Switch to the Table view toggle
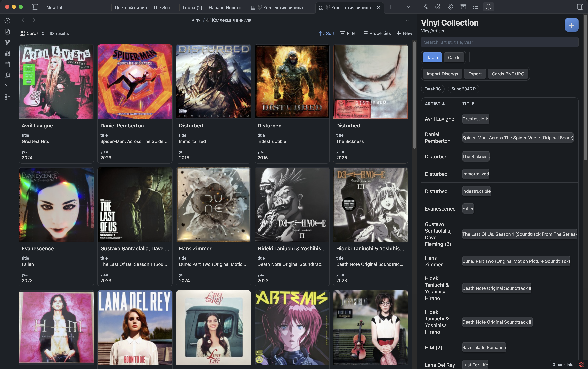 click(x=432, y=57)
